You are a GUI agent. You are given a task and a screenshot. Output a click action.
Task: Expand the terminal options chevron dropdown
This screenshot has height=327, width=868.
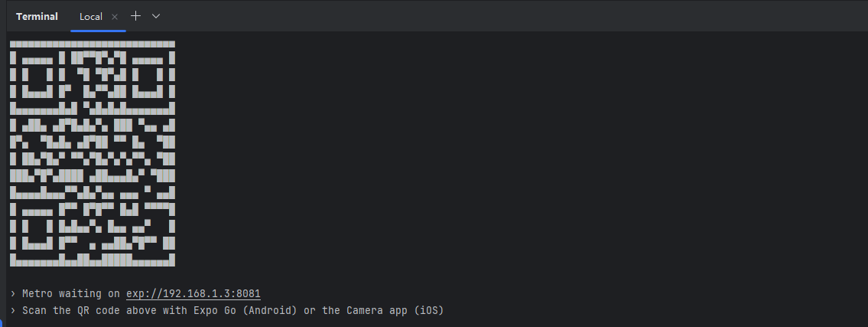coord(156,16)
